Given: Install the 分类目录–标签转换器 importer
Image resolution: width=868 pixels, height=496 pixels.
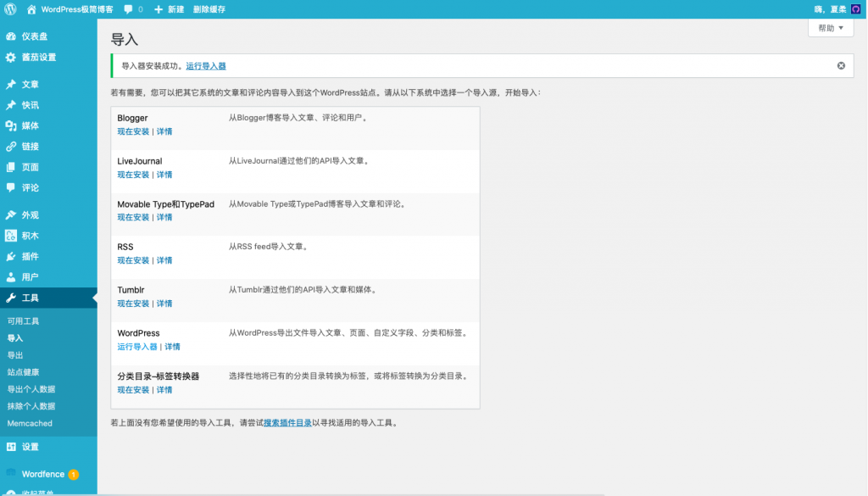Looking at the screenshot, I should click(x=133, y=390).
